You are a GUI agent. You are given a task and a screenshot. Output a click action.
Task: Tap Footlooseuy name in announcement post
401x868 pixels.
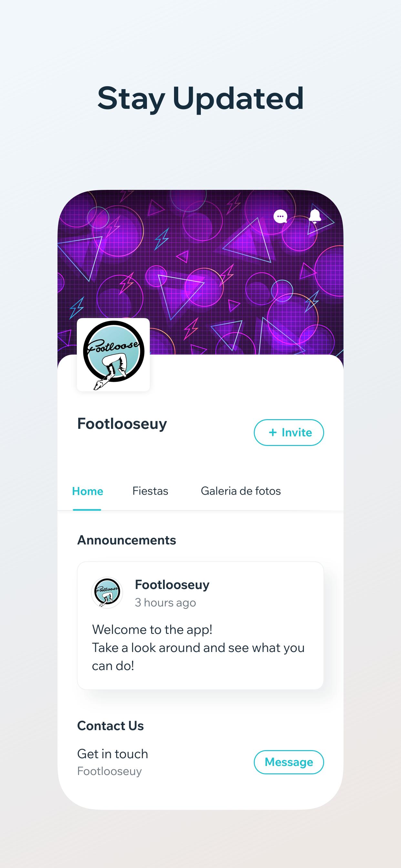[x=172, y=584]
